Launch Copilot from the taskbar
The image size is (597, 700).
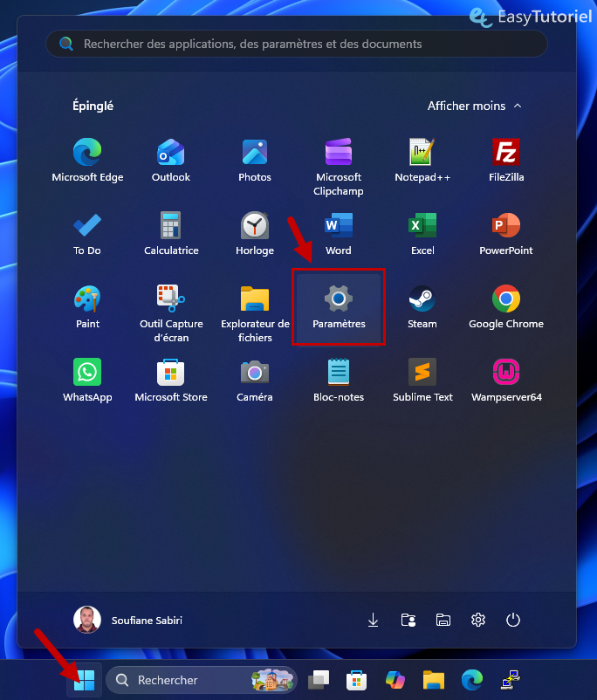[x=395, y=680]
